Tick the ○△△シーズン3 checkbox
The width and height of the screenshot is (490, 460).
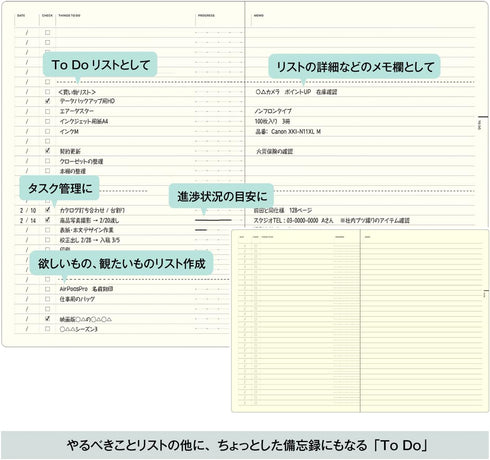pos(47,329)
